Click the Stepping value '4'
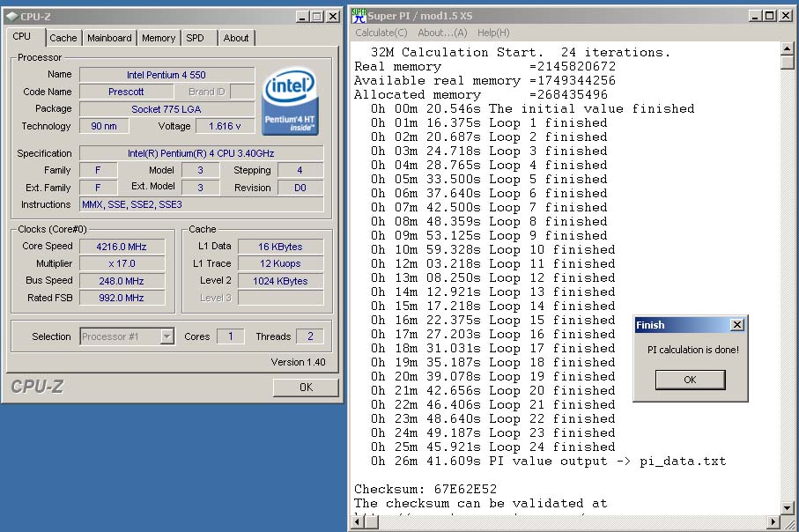This screenshot has width=799, height=532. coord(300,170)
